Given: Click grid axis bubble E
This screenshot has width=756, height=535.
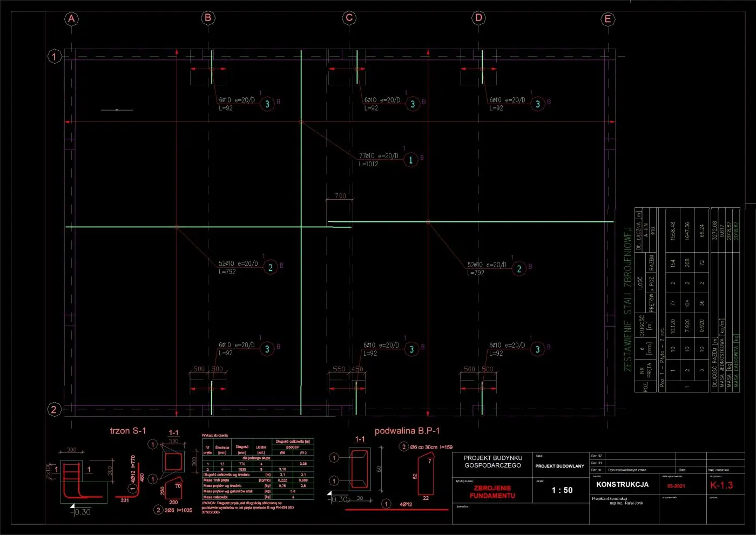Looking at the screenshot, I should [607, 19].
